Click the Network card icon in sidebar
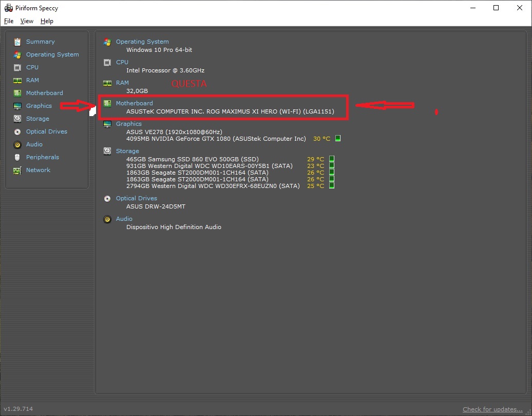Viewport: 532px width, 416px height. pyautogui.click(x=17, y=171)
